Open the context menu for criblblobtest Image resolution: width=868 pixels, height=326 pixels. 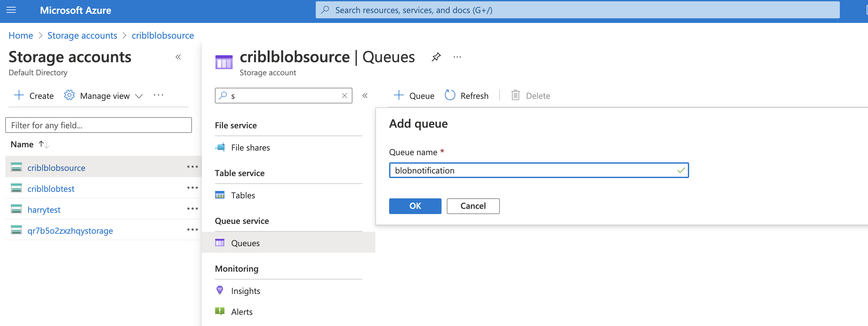(x=192, y=188)
